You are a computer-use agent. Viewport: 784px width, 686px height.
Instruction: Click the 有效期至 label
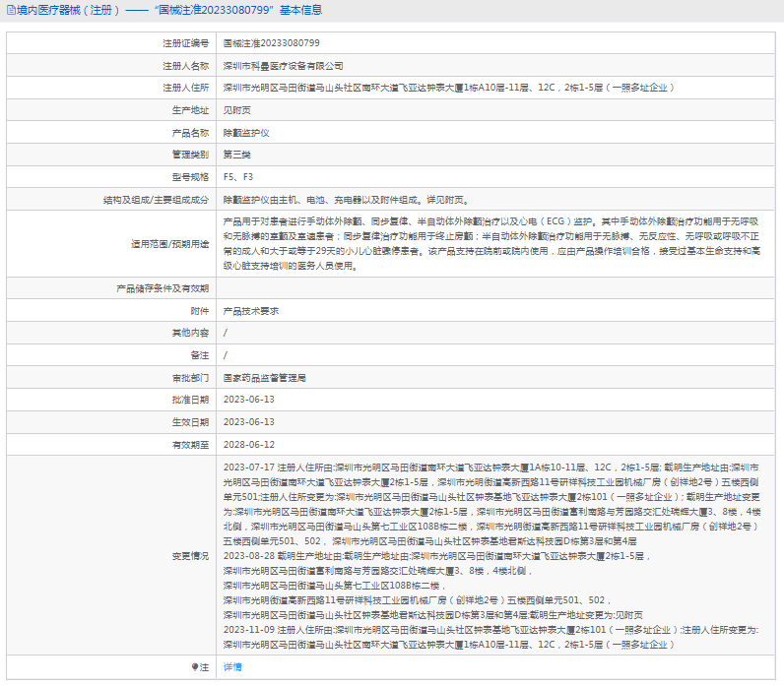click(x=190, y=445)
